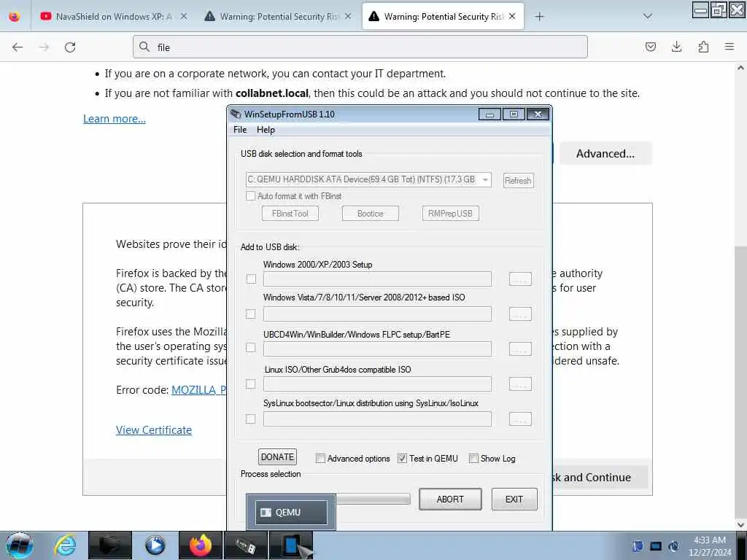
Task: Switch to the middle Warning: Potential Security Risk tab
Action: point(278,16)
